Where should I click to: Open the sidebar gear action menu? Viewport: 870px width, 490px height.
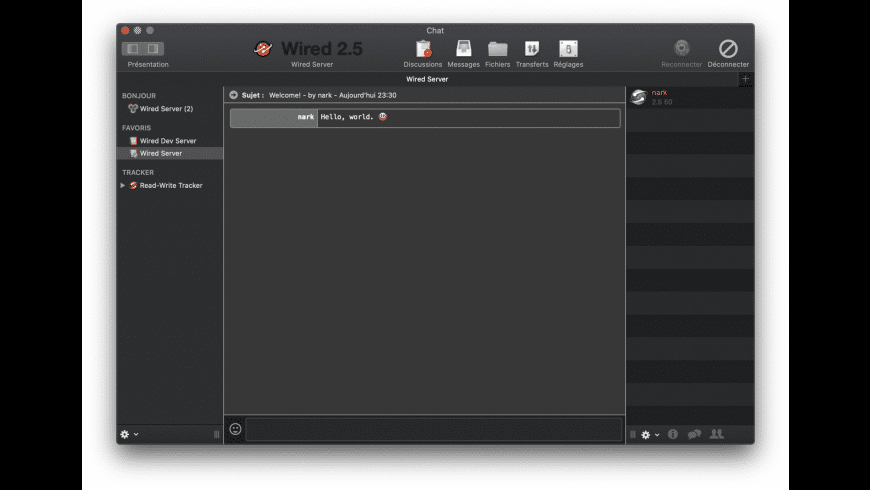tap(129, 435)
